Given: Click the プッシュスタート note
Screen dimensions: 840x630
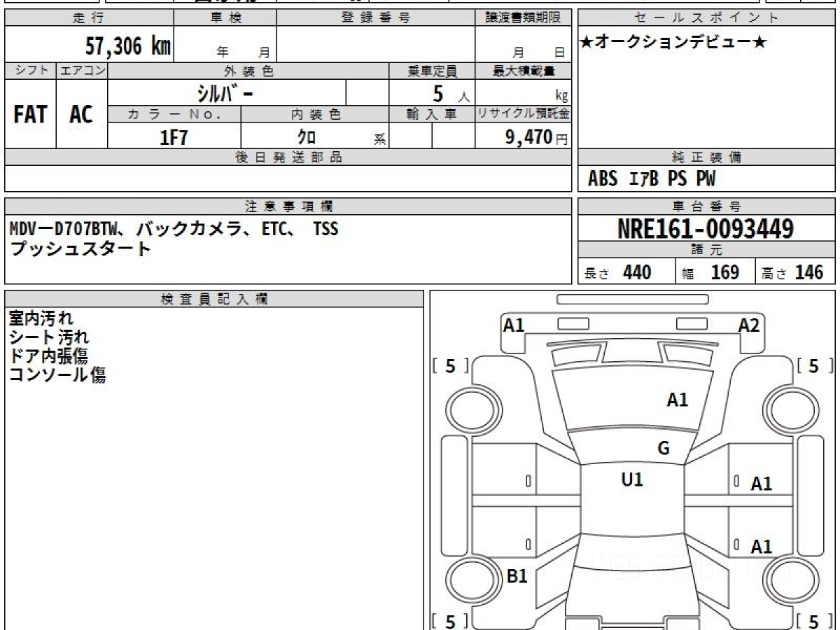Looking at the screenshot, I should click(80, 248).
